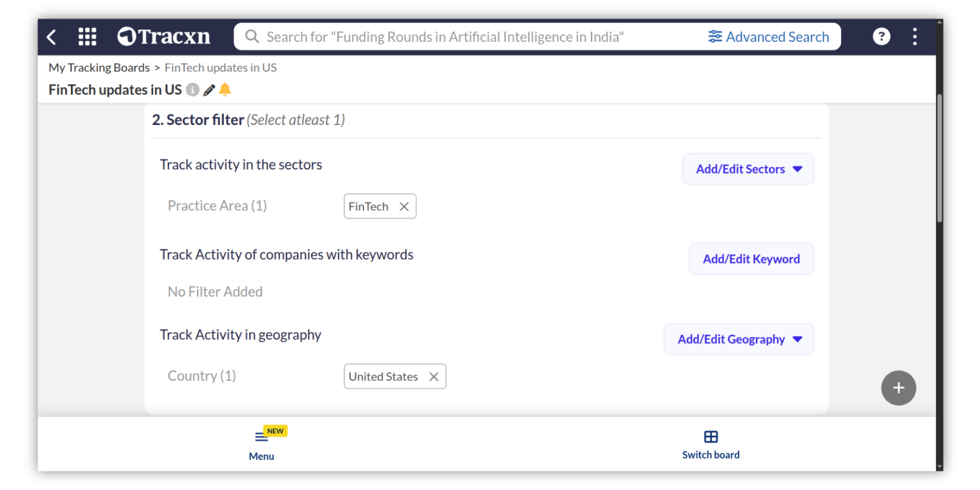This screenshot has height=490, width=980.
Task: Open the three-dot options menu
Action: (x=915, y=37)
